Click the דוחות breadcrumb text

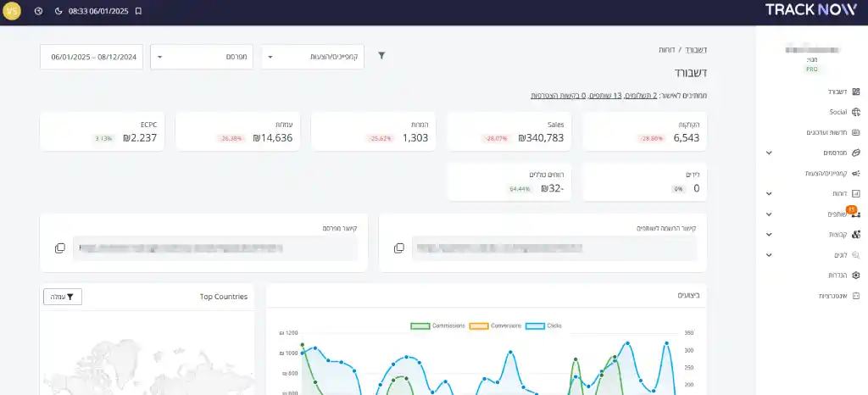[666, 50]
